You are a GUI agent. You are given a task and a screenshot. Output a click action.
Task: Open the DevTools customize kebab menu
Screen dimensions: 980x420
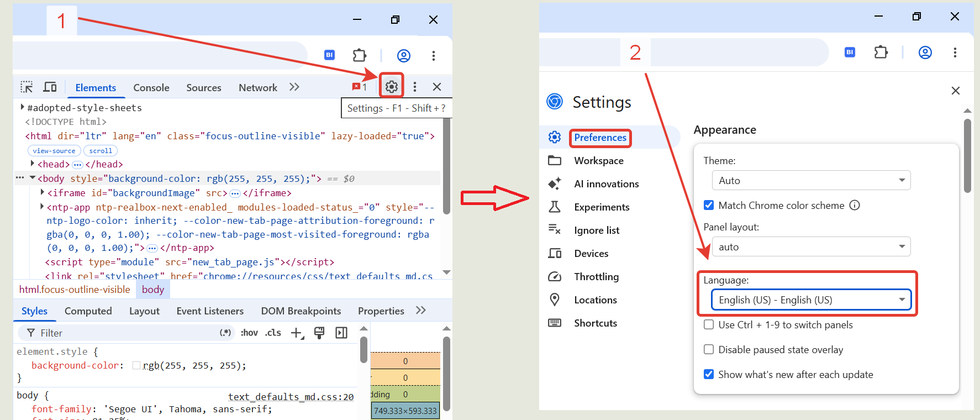click(415, 87)
